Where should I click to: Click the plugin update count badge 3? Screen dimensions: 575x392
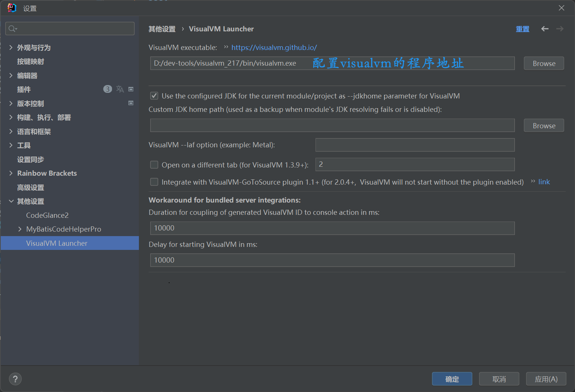(108, 89)
